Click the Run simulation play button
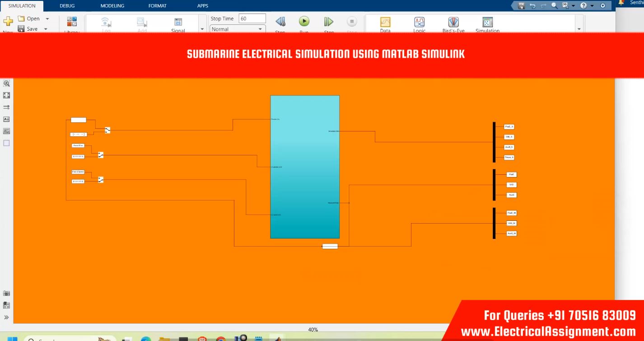Image resolution: width=644 pixels, height=341 pixels. tap(304, 21)
